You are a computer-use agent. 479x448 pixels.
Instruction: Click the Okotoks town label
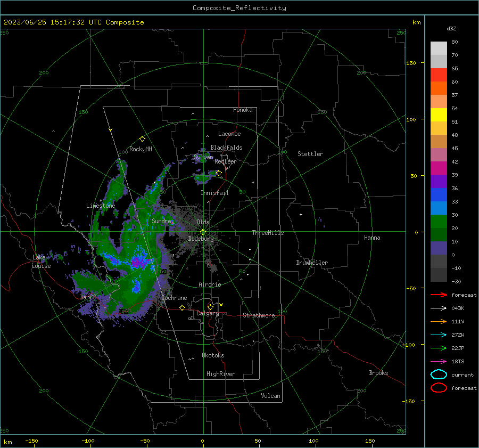(213, 355)
